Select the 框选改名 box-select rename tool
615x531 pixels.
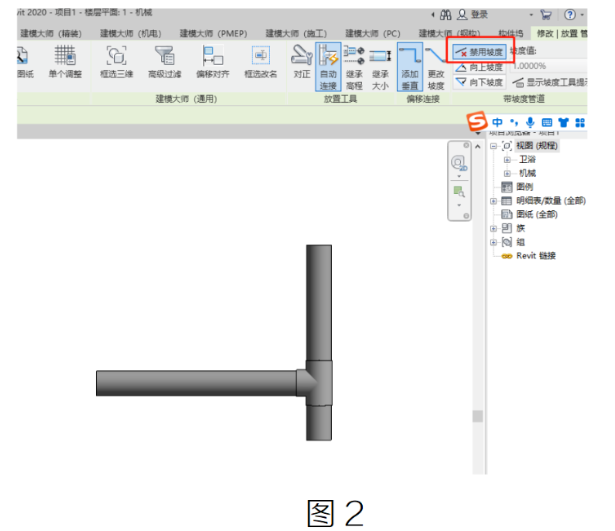coord(261,62)
